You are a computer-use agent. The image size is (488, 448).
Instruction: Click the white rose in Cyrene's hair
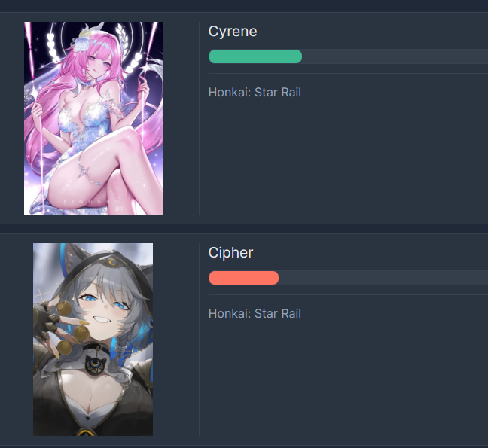tap(81, 44)
